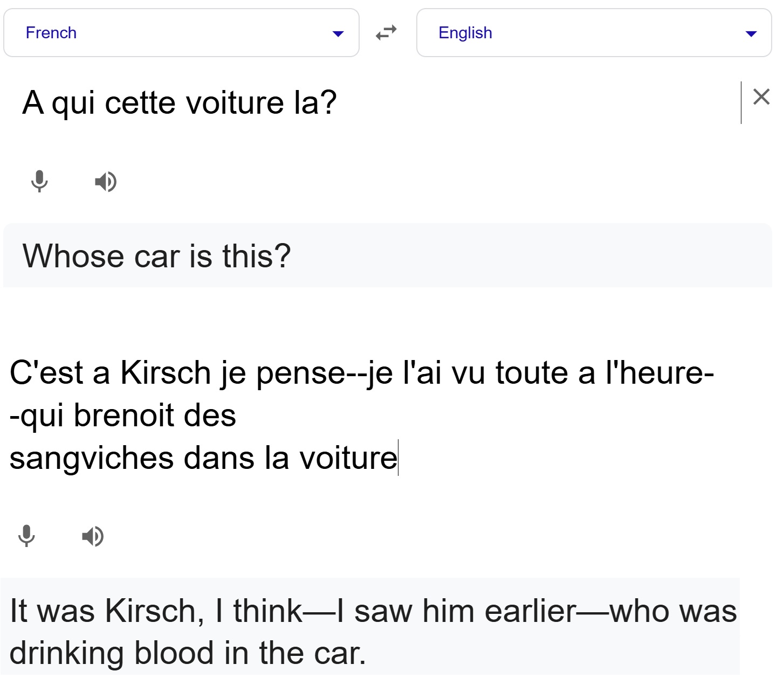Open the French source language dropdown

coord(181,33)
